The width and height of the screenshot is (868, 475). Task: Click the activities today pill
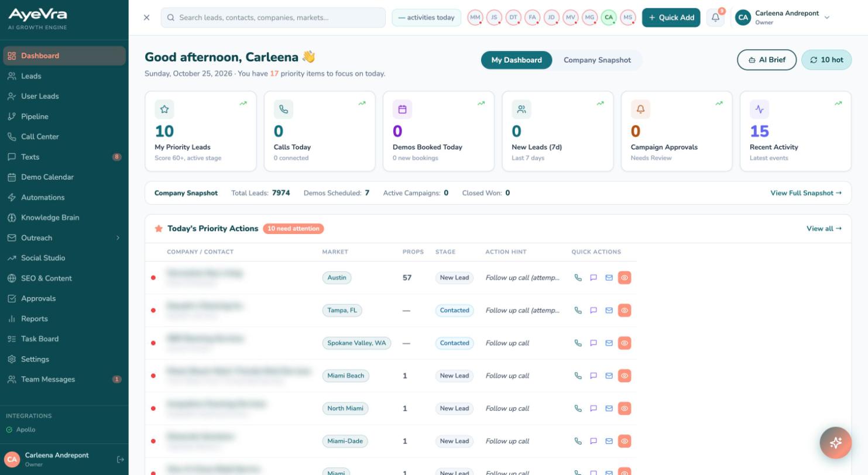point(427,18)
